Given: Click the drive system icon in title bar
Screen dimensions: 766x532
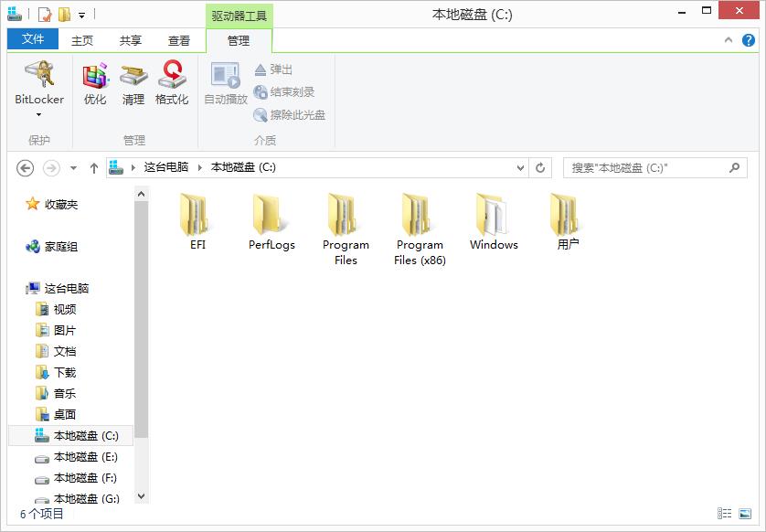Looking at the screenshot, I should [15, 14].
